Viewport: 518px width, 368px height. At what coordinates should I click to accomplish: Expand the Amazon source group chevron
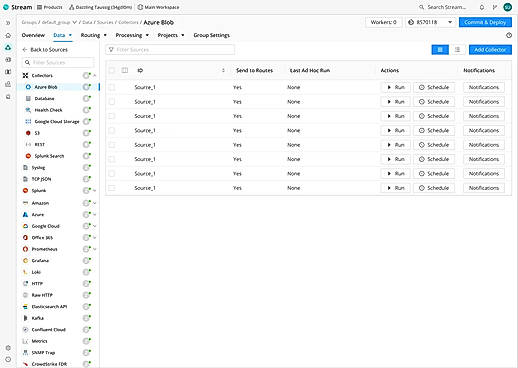[95, 203]
